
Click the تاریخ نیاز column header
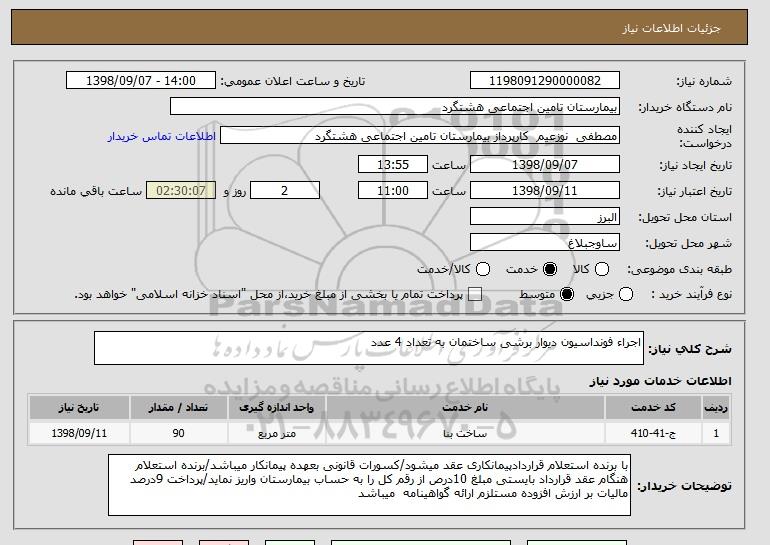pos(79,408)
